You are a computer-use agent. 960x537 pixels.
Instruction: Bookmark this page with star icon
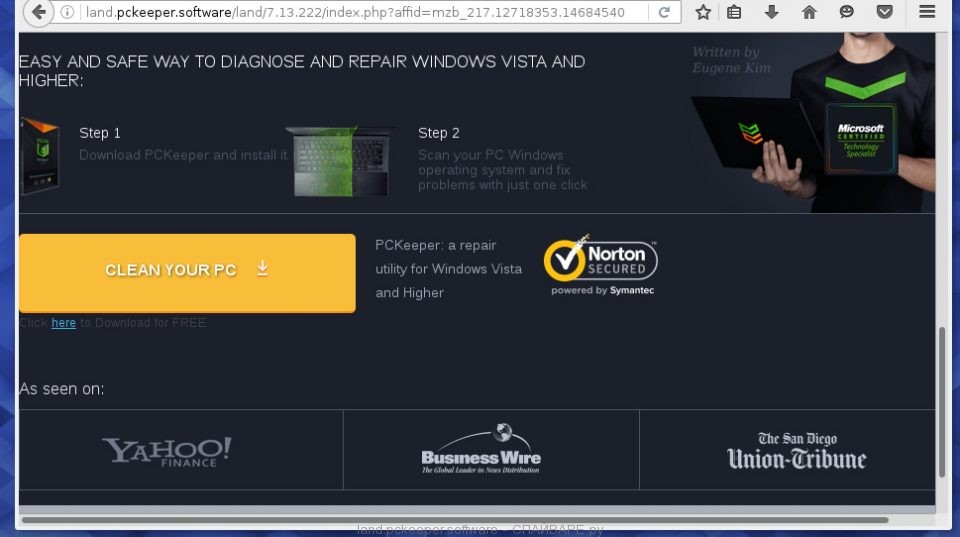[703, 13]
